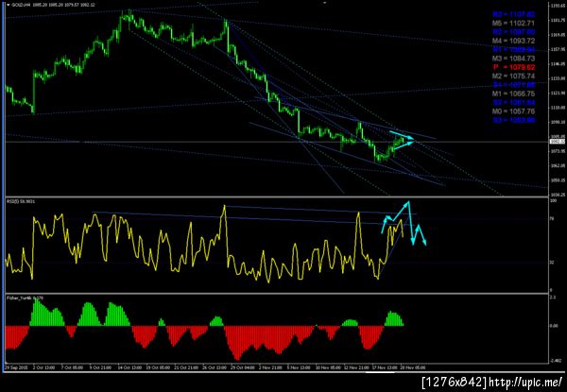Click the M1 = 1066.75 pivot label
The height and width of the screenshot is (392, 567).
point(513,94)
